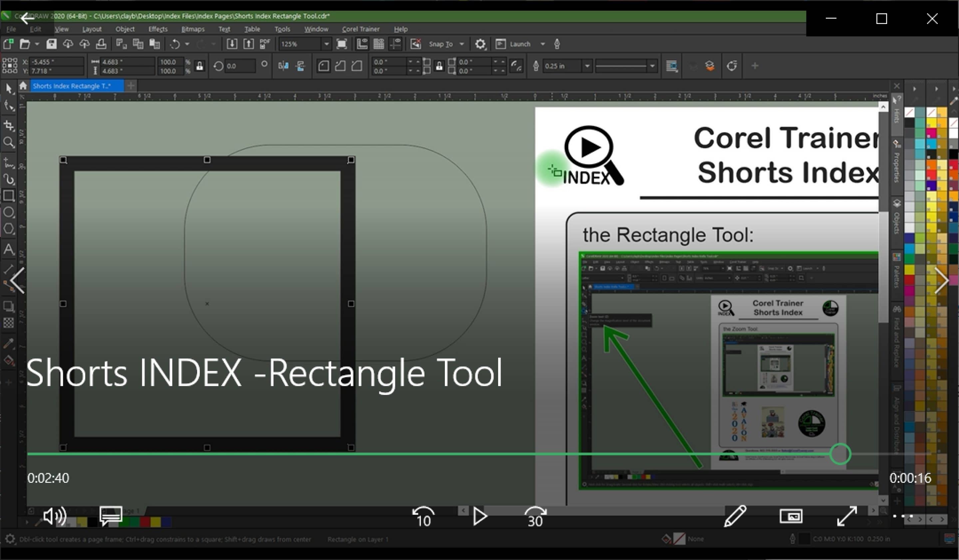Select the Interactive Fill tool
Image resolution: width=959 pixels, height=560 pixels.
pyautogui.click(x=9, y=360)
